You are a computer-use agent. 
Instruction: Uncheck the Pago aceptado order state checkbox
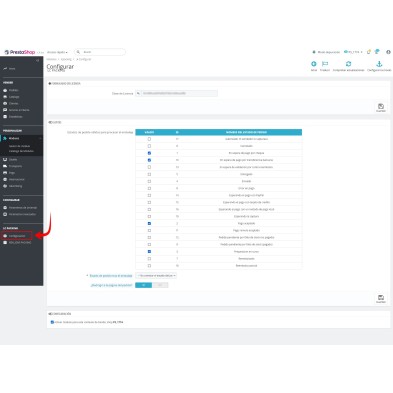(149, 223)
